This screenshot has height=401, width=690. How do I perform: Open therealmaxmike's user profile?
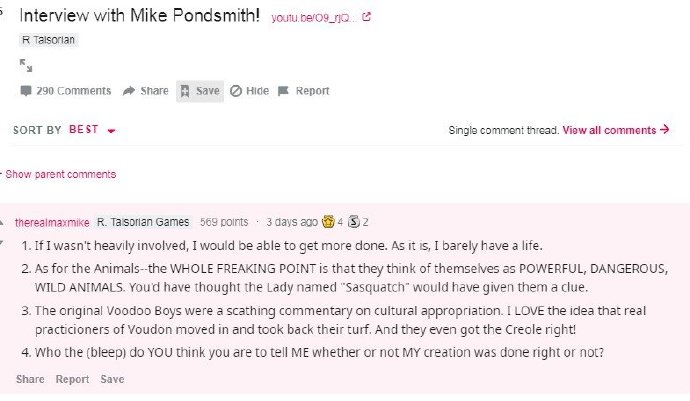(x=52, y=222)
